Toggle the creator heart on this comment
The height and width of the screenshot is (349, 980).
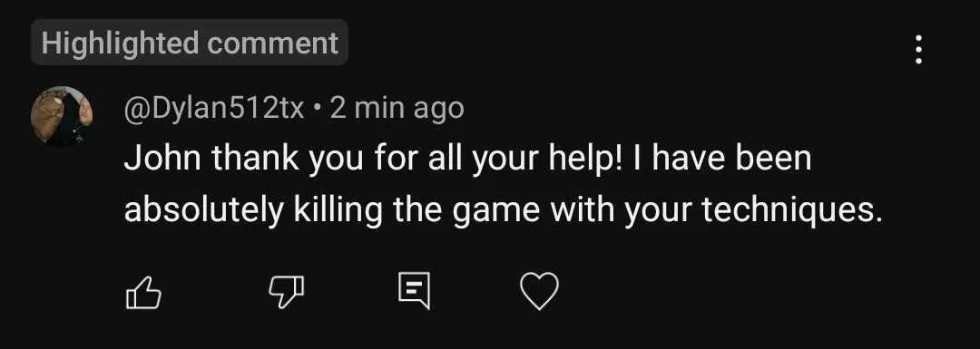[x=540, y=292]
